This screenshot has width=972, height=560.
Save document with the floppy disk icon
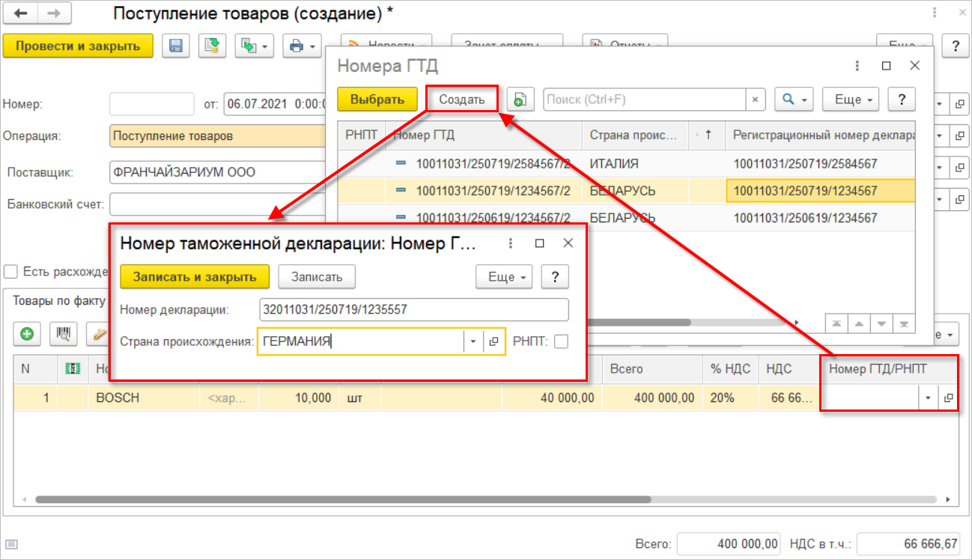coord(177,46)
